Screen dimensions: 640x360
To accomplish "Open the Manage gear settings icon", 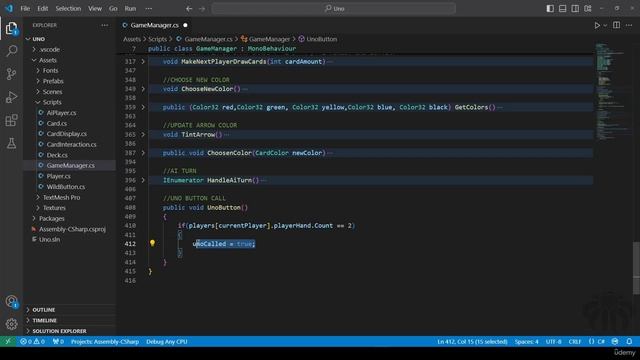I will (x=11, y=324).
